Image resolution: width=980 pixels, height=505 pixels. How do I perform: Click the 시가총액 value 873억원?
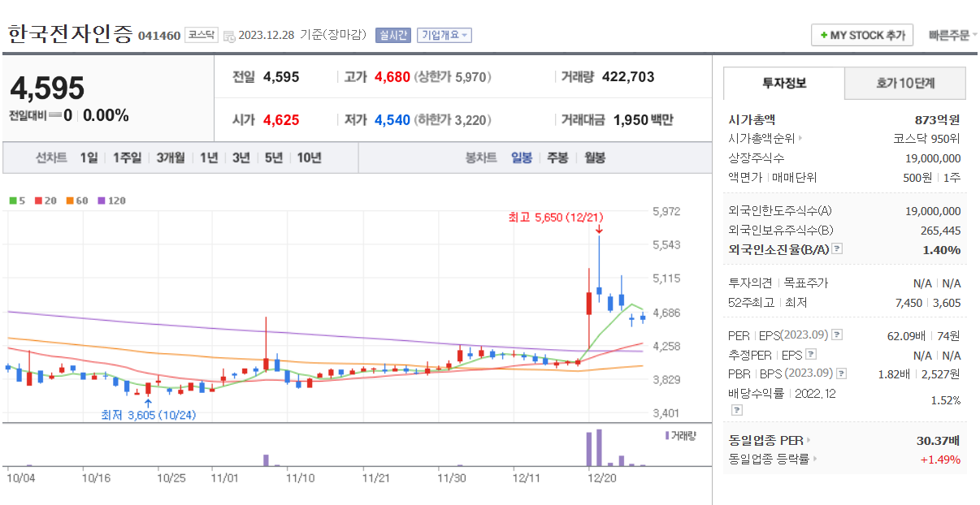[938, 119]
